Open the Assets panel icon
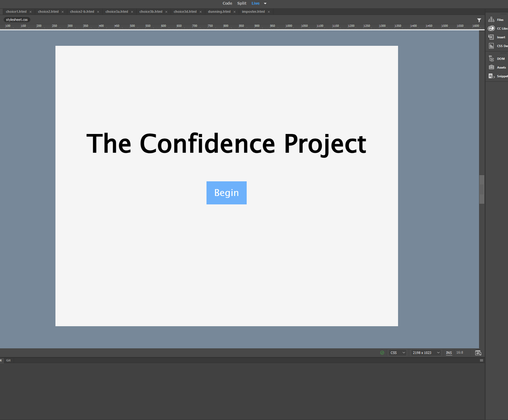 491,67
